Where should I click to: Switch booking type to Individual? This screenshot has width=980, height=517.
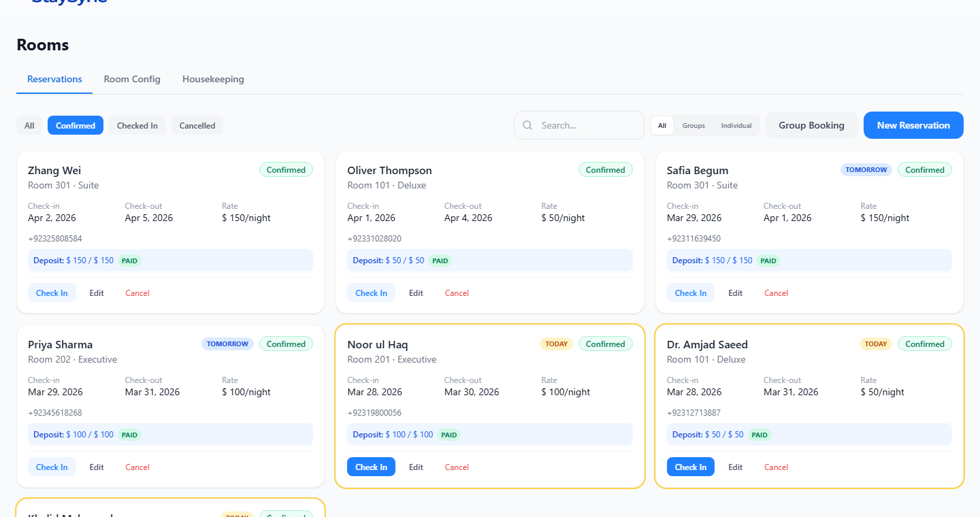tap(736, 126)
